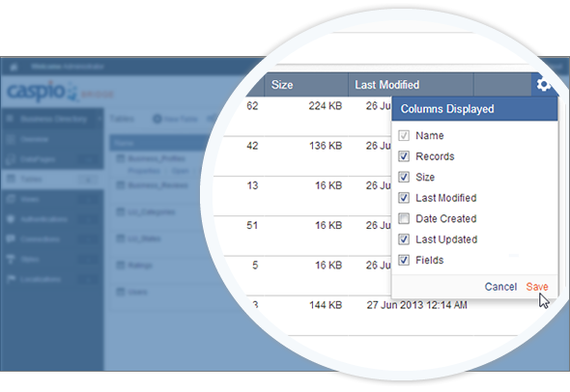The height and width of the screenshot is (392, 570).
Task: Uncheck the Records column checkbox
Action: click(404, 156)
